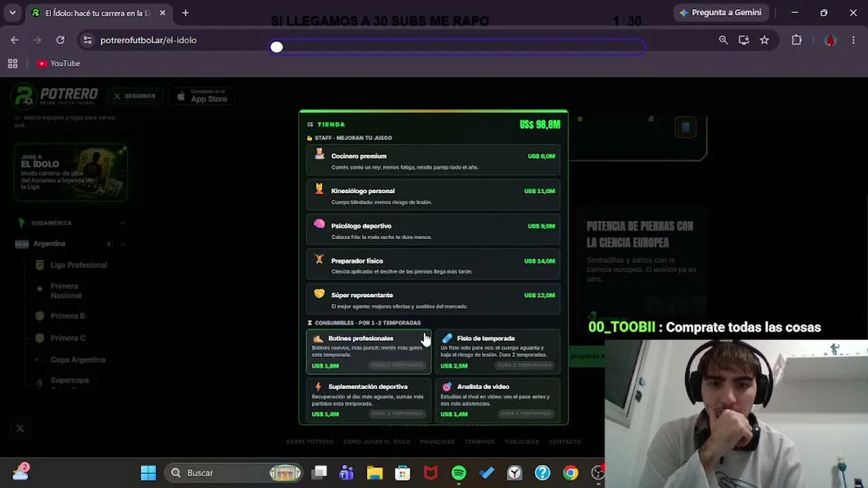
Task: View site information icon in address bar
Action: [x=87, y=40]
